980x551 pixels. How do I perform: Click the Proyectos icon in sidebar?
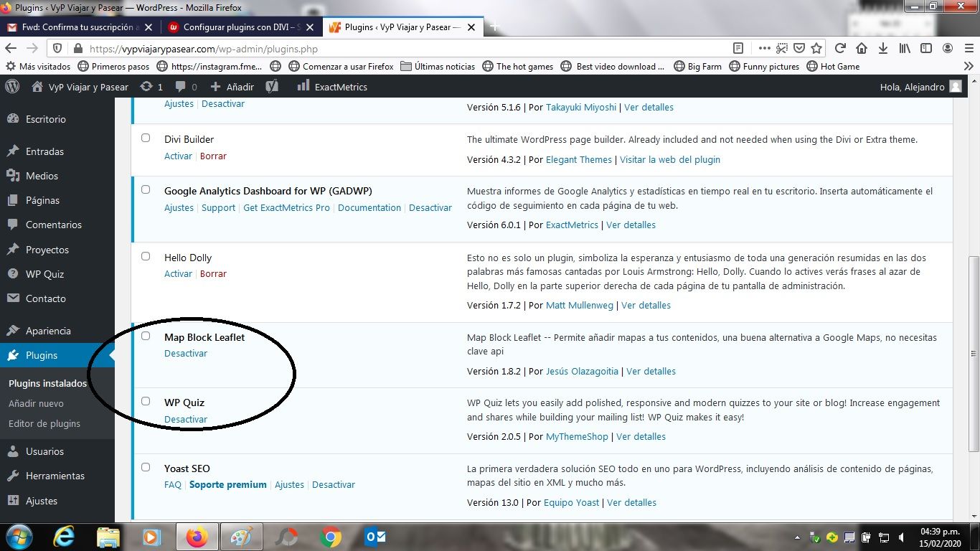point(12,250)
